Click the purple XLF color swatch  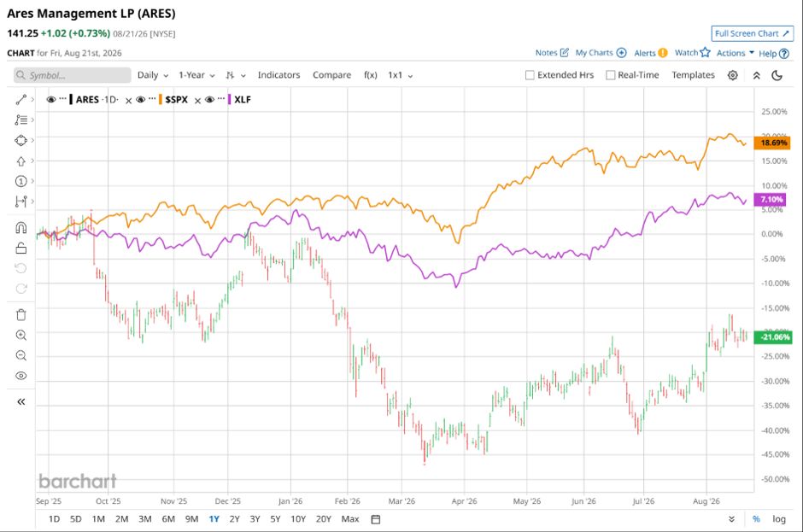pos(230,99)
